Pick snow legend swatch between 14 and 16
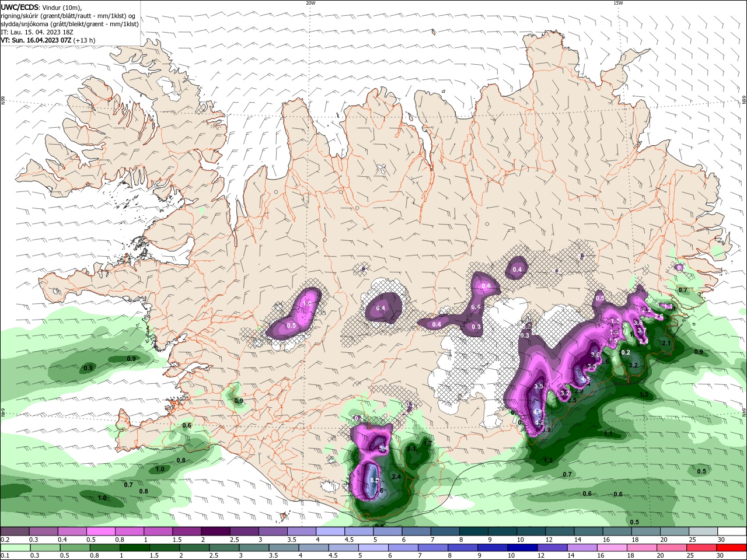This screenshot has width=747, height=560. click(x=589, y=531)
